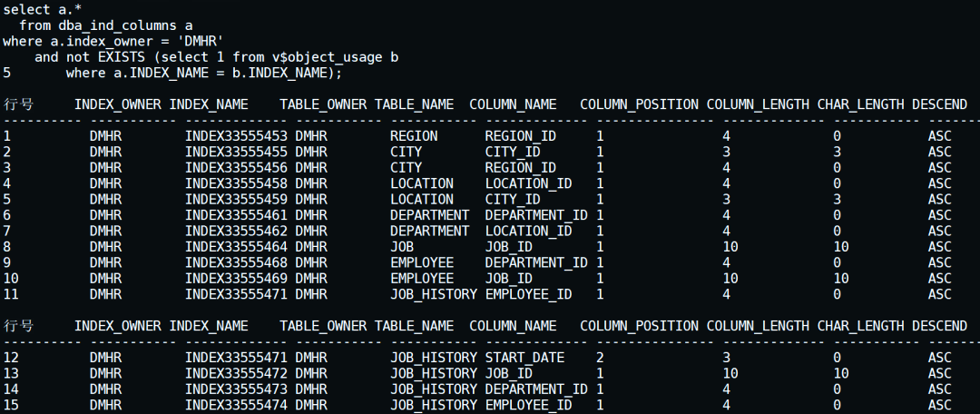The width and height of the screenshot is (980, 414).
Task: Click INDEX33555455 index name
Action: coord(236,152)
